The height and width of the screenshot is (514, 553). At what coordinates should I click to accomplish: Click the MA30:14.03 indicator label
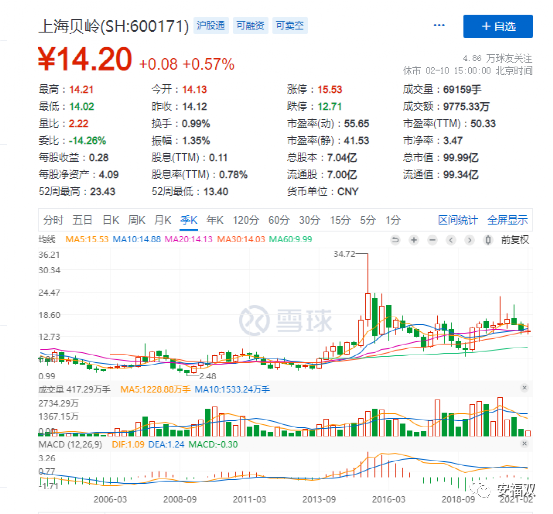(x=241, y=239)
